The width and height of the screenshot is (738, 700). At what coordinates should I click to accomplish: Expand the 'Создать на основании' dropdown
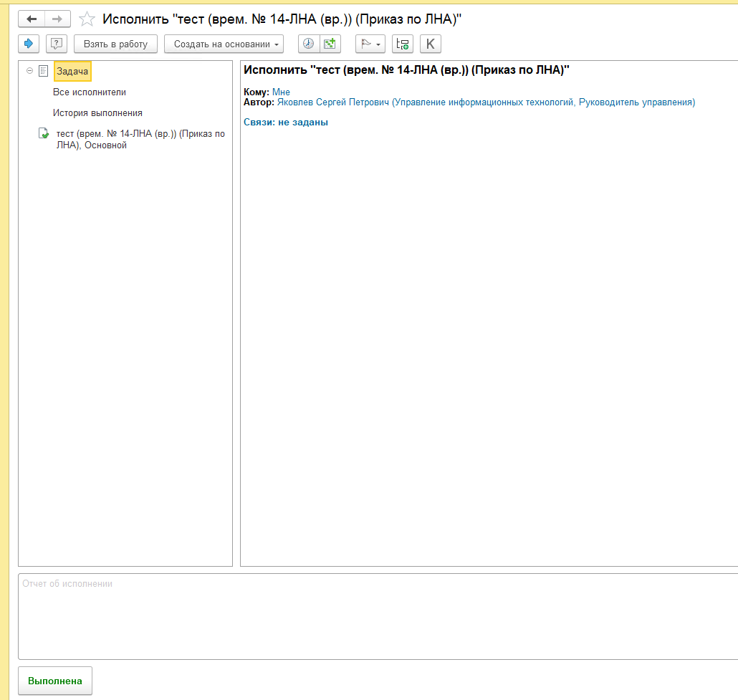[x=224, y=44]
